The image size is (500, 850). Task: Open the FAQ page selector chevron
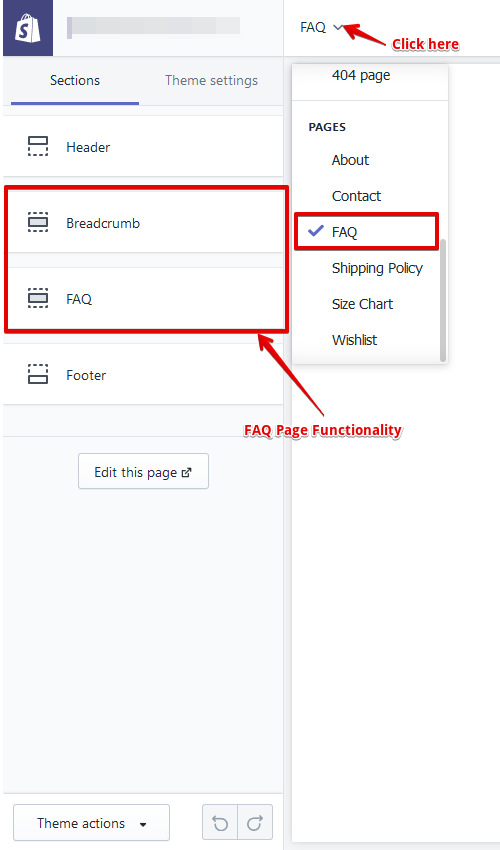(338, 27)
